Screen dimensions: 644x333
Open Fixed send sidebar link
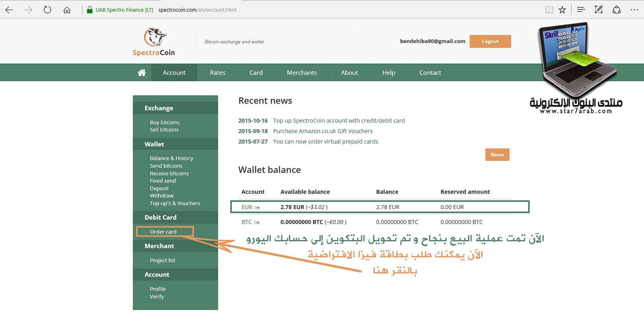coord(163,181)
